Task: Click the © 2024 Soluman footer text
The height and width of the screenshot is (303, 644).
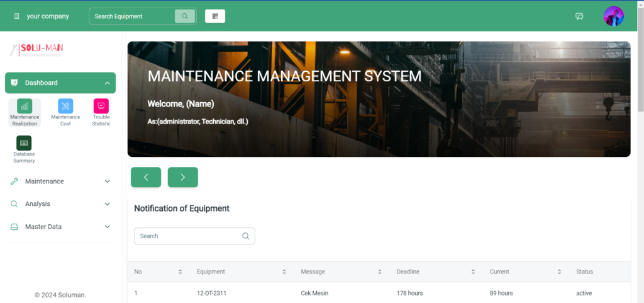Action: [60, 295]
